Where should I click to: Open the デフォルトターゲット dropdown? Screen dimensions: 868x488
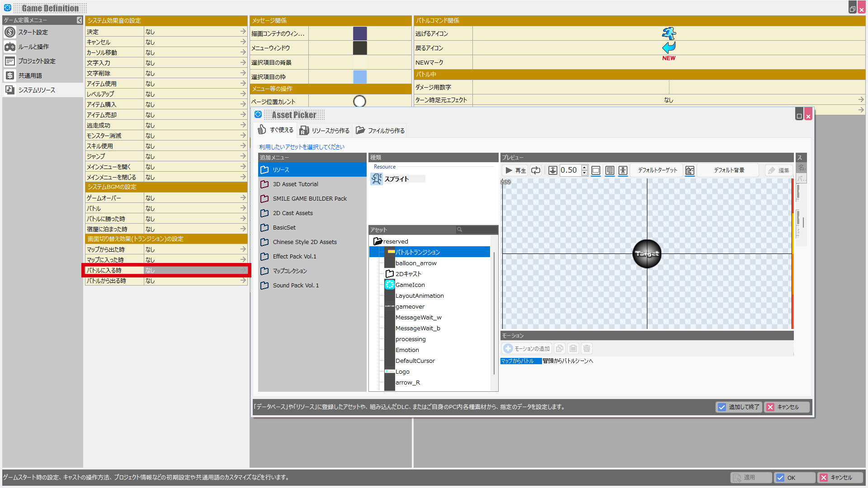click(x=657, y=170)
